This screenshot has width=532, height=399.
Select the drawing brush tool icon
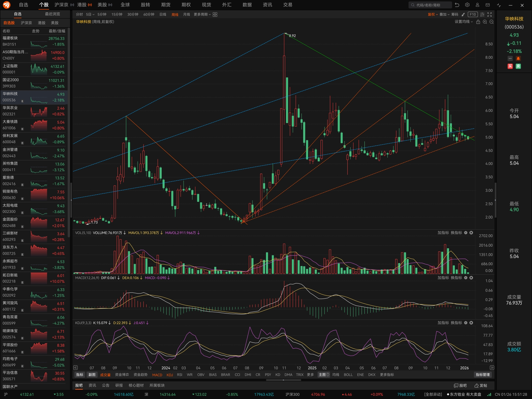coord(463,15)
